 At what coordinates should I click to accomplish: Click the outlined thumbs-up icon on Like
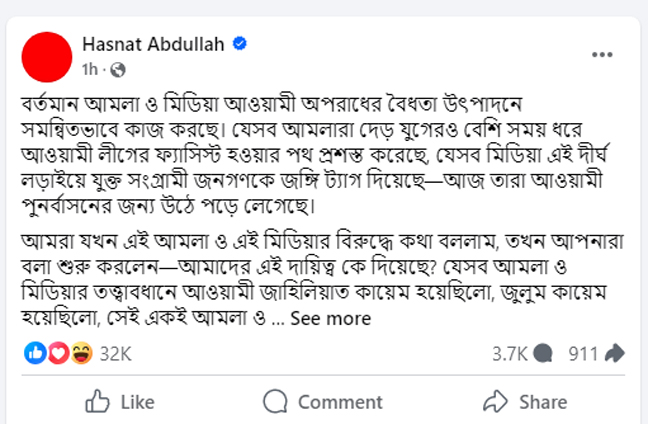click(97, 401)
